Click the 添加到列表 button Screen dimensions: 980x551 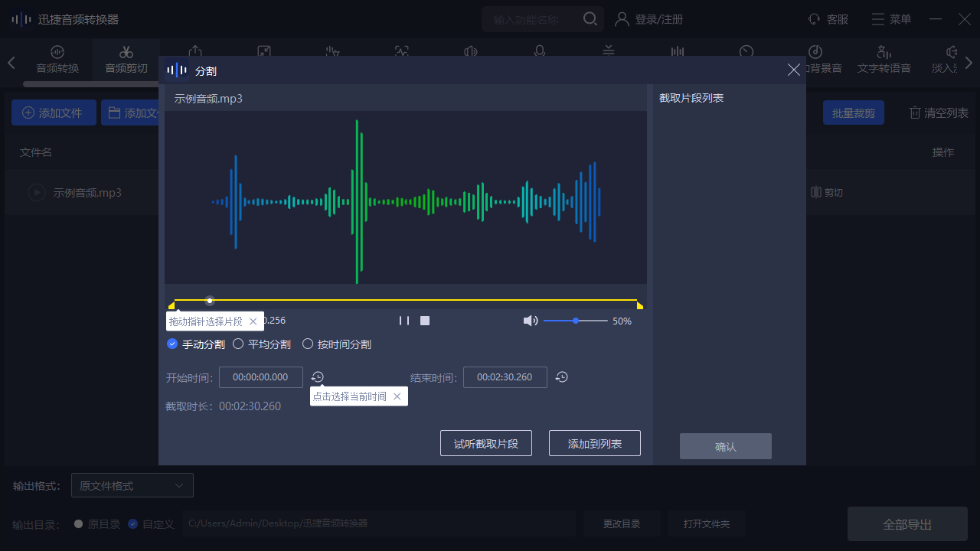point(595,443)
